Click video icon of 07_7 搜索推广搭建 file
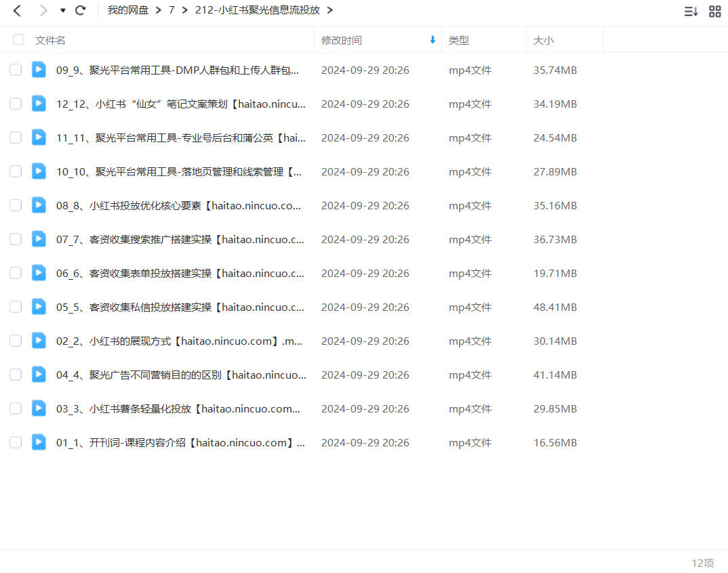Image resolution: width=728 pixels, height=573 pixels. pos(39,239)
